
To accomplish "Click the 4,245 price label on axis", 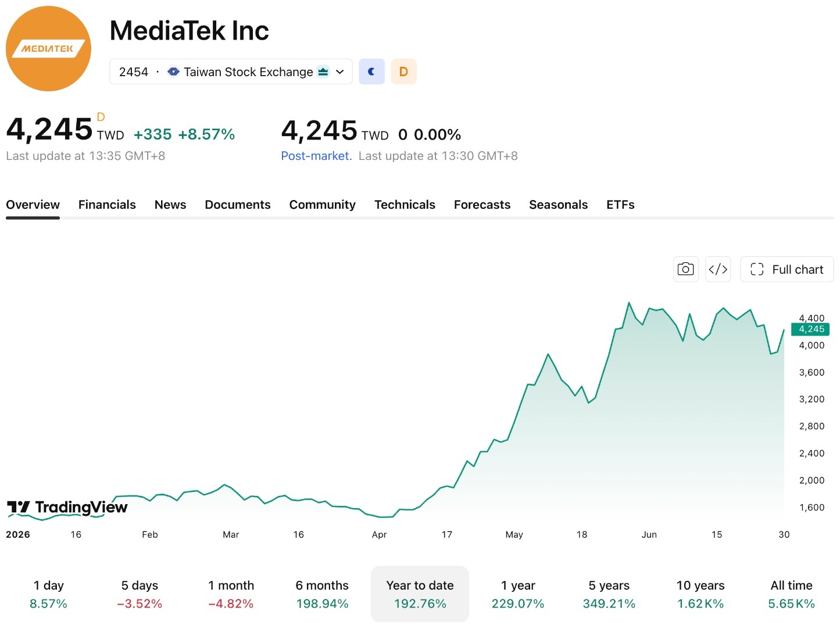I will tap(810, 329).
